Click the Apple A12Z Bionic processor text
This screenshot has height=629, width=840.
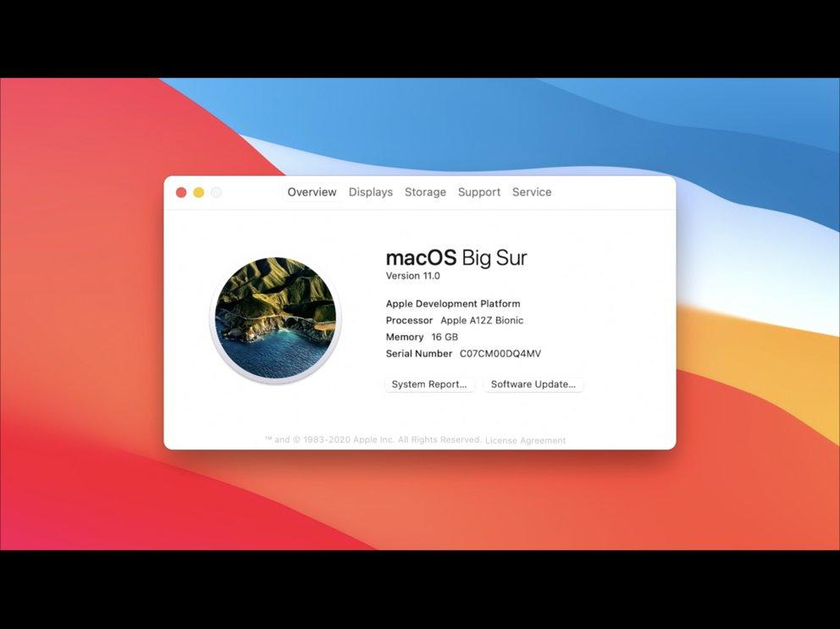pyautogui.click(x=482, y=320)
